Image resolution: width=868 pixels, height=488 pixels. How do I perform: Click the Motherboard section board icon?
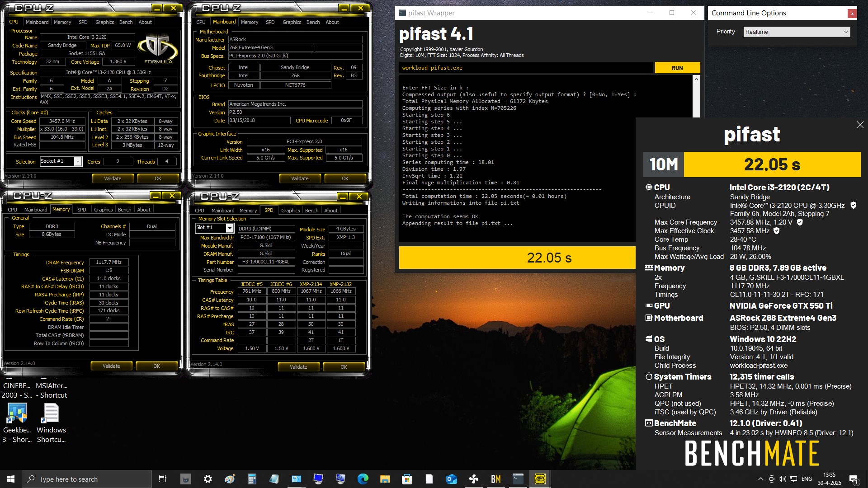(x=649, y=318)
